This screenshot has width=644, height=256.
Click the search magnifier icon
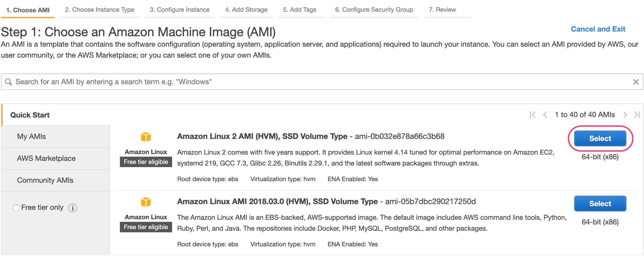9,82
